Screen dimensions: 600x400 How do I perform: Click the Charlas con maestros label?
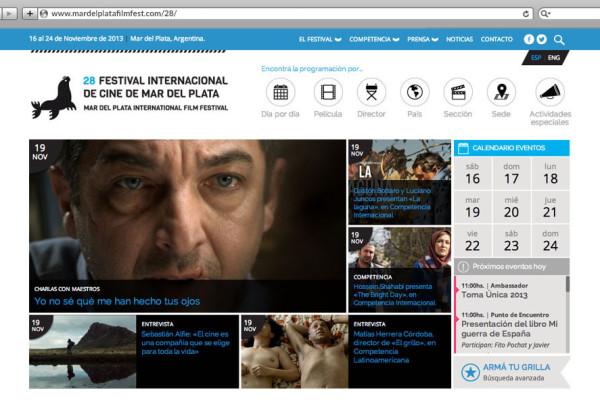[67, 289]
